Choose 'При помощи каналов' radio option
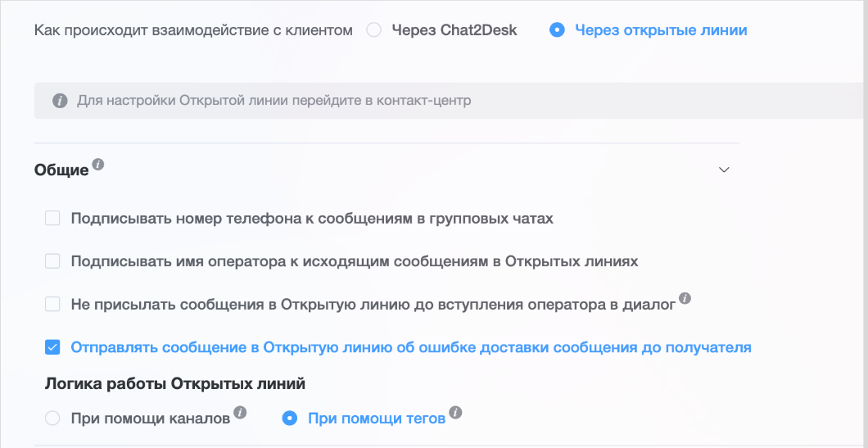Screen dimensions: 868x448 click(52, 419)
